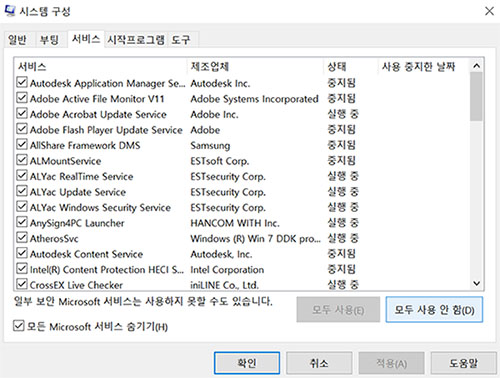Disable AllShare Framework DMS checkbox
This screenshot has width=500, height=378.
22,144
